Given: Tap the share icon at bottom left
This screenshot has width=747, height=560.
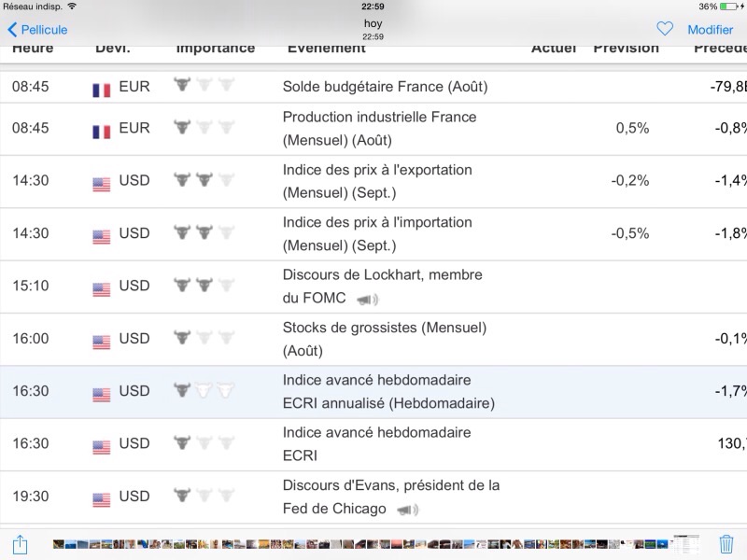Looking at the screenshot, I should pos(20,544).
